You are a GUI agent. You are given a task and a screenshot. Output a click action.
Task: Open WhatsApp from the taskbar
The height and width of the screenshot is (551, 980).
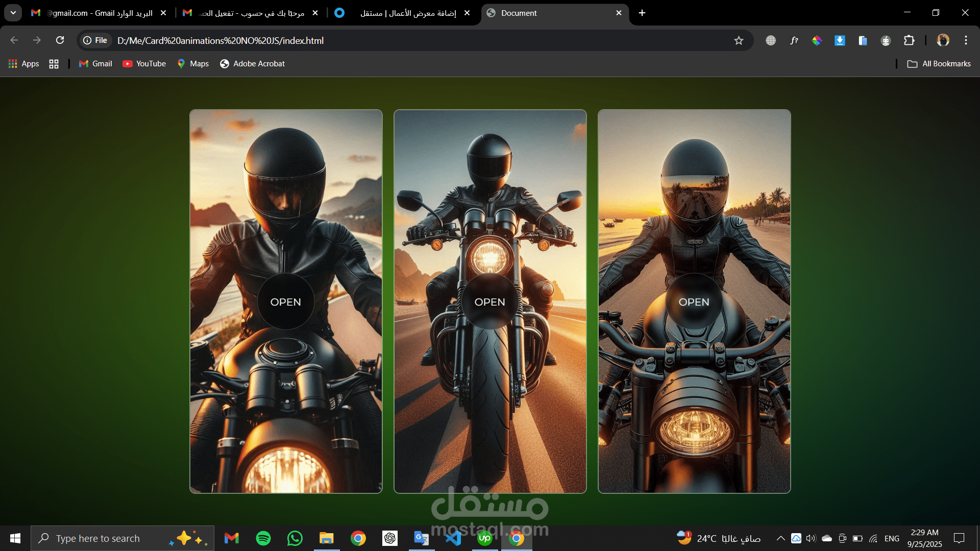pyautogui.click(x=295, y=538)
